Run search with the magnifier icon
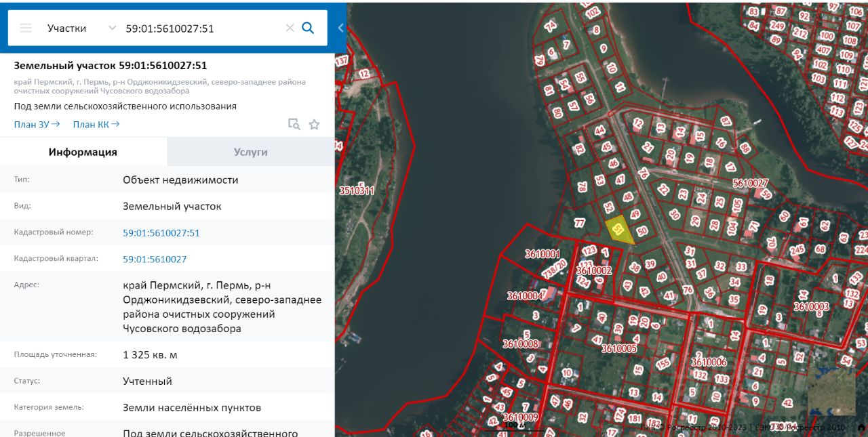Image resolution: width=868 pixels, height=437 pixels. click(x=308, y=28)
